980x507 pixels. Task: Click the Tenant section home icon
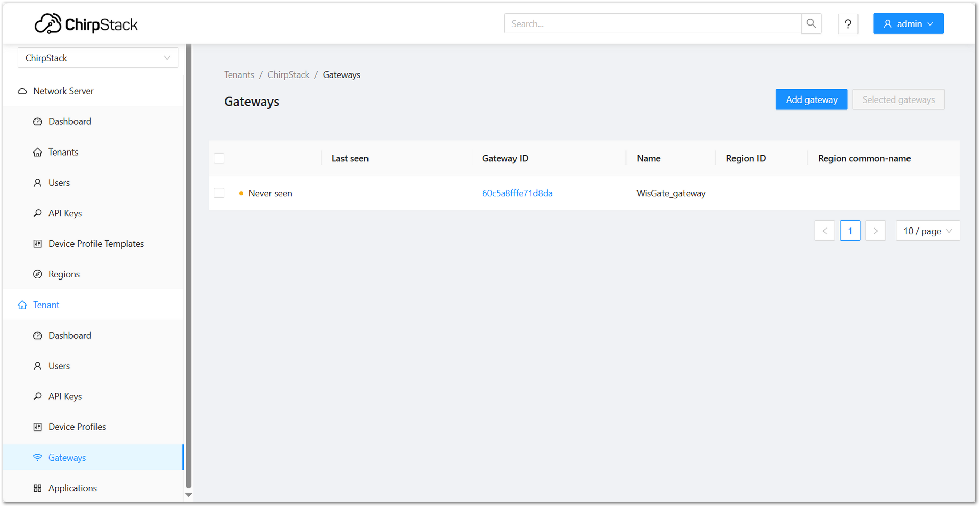[x=22, y=305]
